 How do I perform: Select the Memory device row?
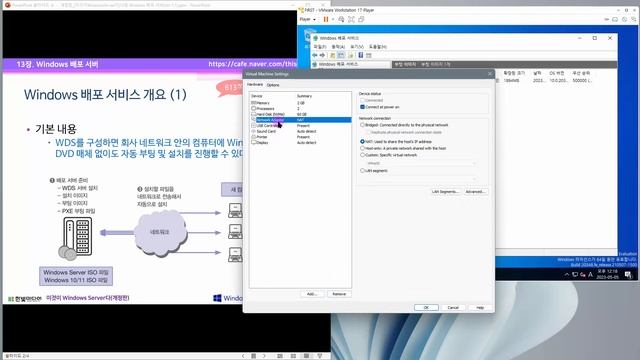[301, 103]
